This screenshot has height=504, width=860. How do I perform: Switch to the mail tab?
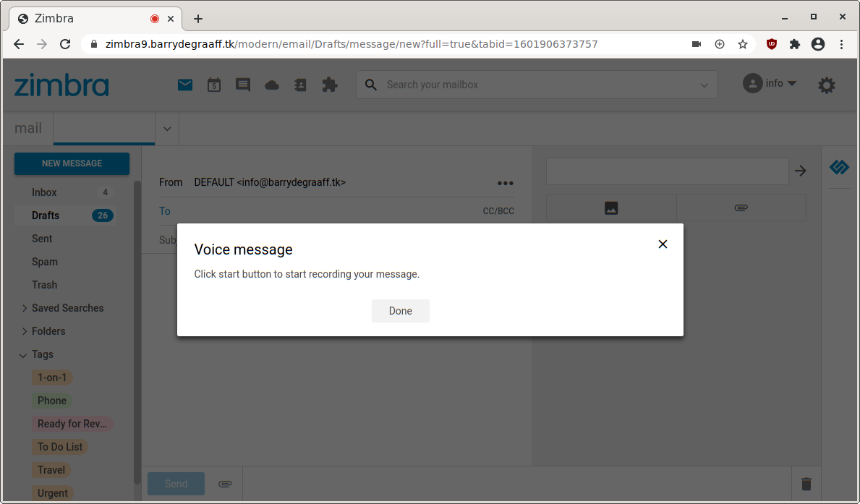pyautogui.click(x=28, y=128)
